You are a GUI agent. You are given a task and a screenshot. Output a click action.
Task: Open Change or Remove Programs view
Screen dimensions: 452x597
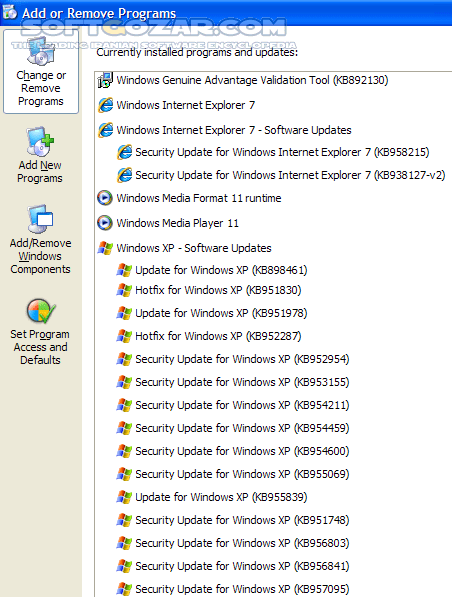coord(41,72)
